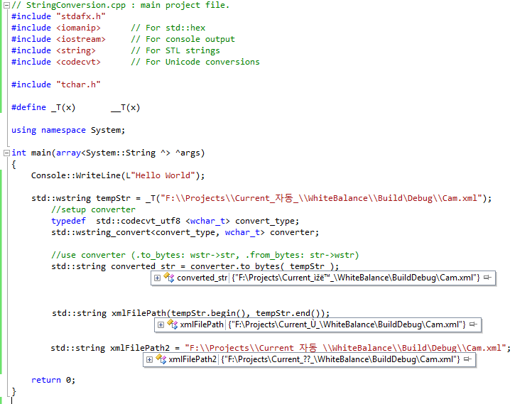Click the std::string xmlFilePath2 assignment line
The height and width of the screenshot is (404, 532).
[281, 348]
